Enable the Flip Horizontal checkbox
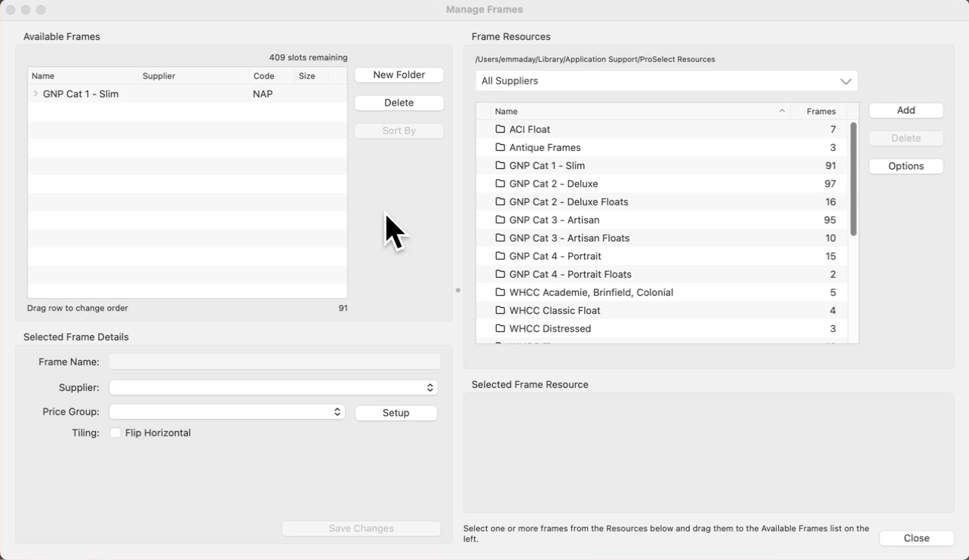969x560 pixels. pos(115,433)
